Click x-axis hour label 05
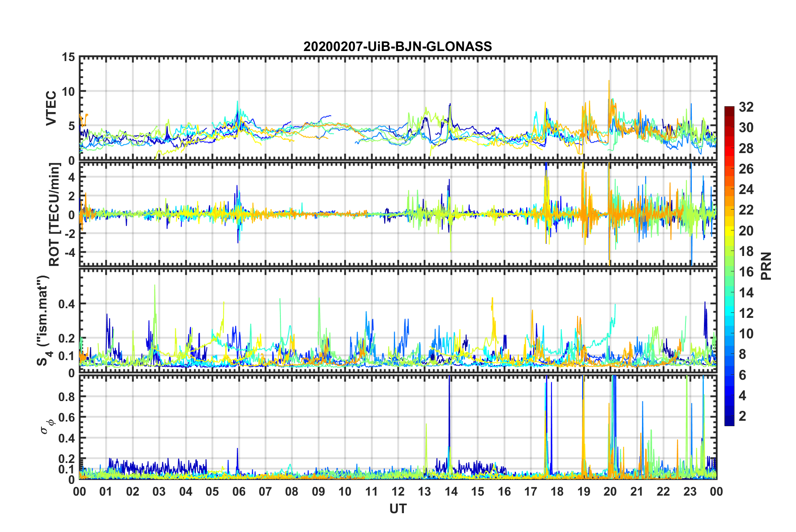Screen dimensions: 796x532 212,491
